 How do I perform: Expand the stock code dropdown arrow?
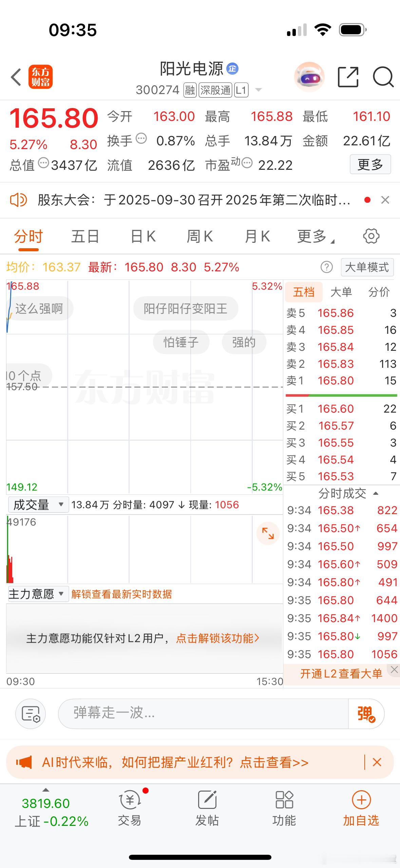tap(258, 90)
